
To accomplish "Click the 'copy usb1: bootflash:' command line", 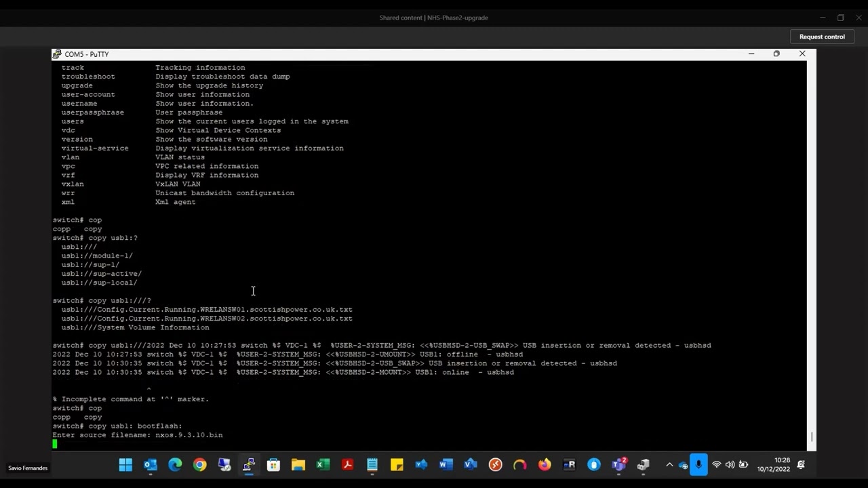I will (117, 426).
